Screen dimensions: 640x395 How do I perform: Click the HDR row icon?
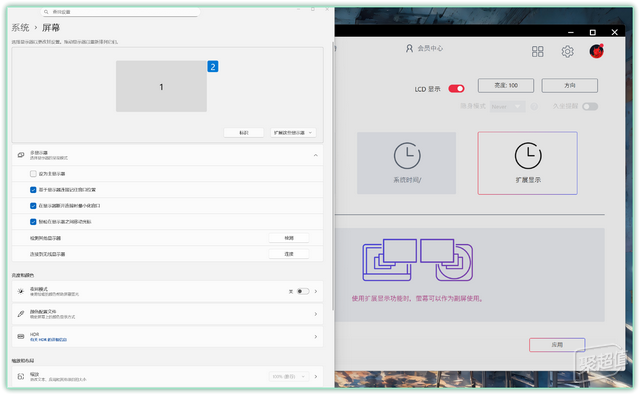click(21, 337)
